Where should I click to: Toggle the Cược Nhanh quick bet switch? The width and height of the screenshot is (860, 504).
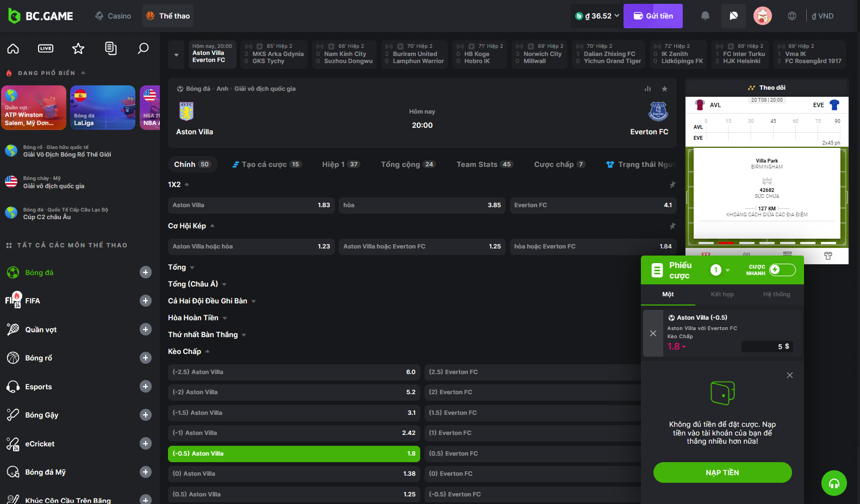[x=782, y=270]
